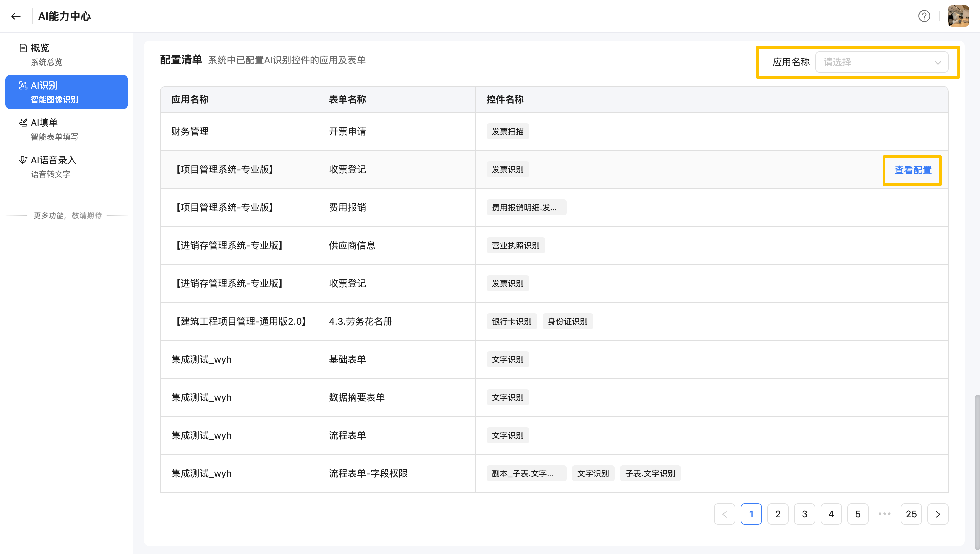Go to next page arrow

click(x=938, y=514)
